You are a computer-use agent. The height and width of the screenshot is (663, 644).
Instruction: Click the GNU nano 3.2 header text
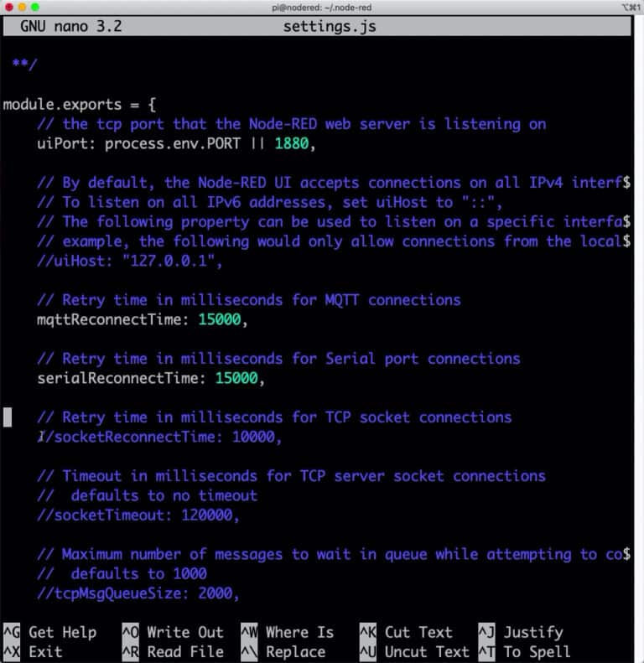[x=71, y=26]
